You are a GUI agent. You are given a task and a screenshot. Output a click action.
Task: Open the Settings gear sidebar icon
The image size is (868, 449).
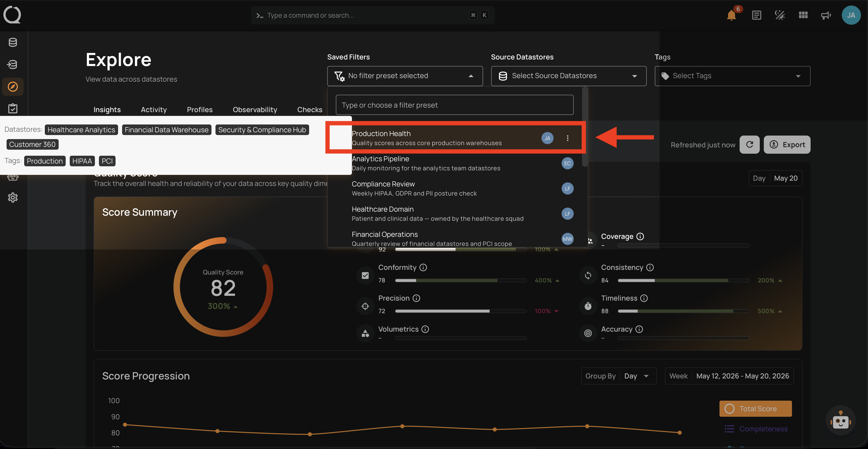[13, 197]
